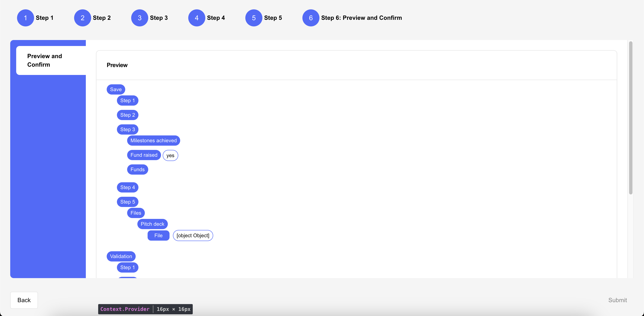Image resolution: width=644 pixels, height=316 pixels.
Task: Expand Step 3 node under Save
Action: pos(128,129)
